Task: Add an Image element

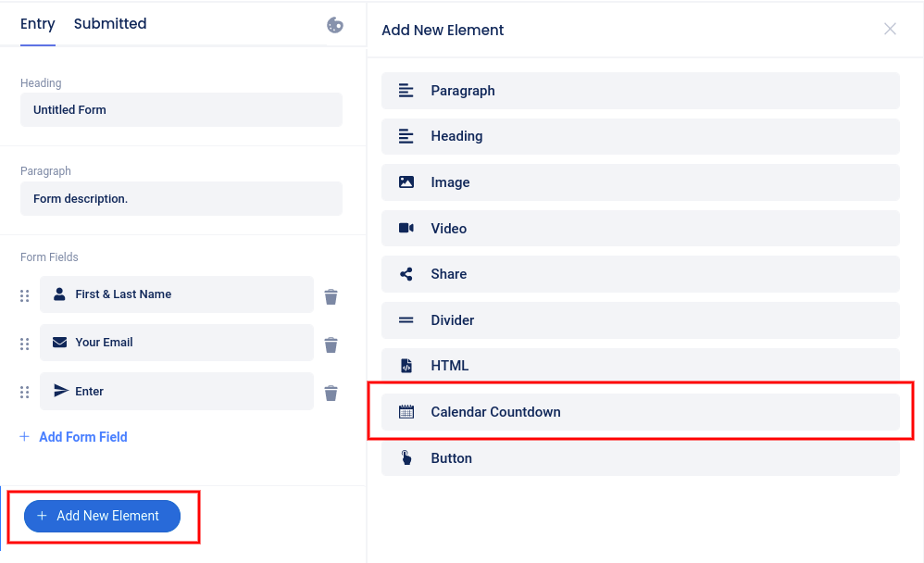Action: (x=640, y=182)
